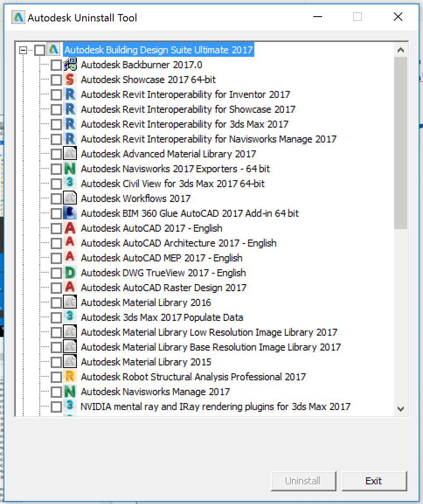Select the NVIDIA mental ray rendering plugins entry
The width and height of the screenshot is (423, 504).
click(x=215, y=406)
